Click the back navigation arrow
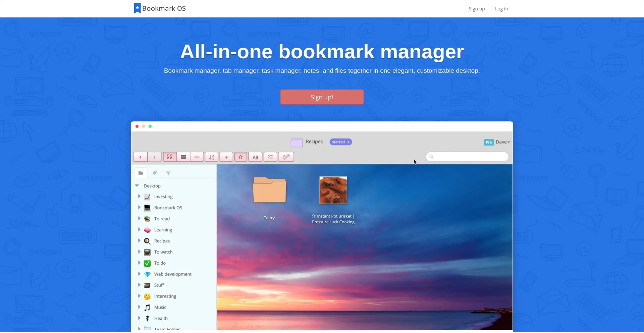644x333 pixels. [140, 157]
